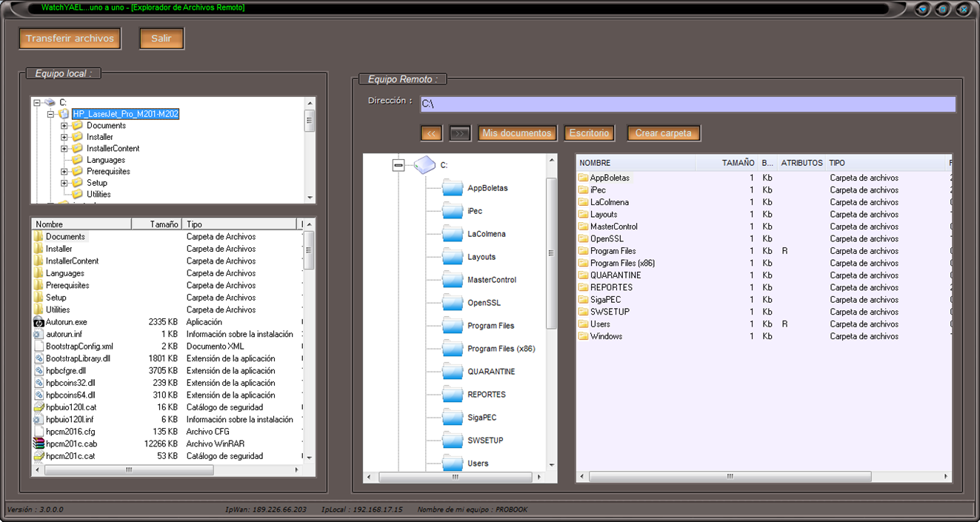The image size is (980, 522).
Task: Click the Transferir archivos button
Action: (x=70, y=39)
